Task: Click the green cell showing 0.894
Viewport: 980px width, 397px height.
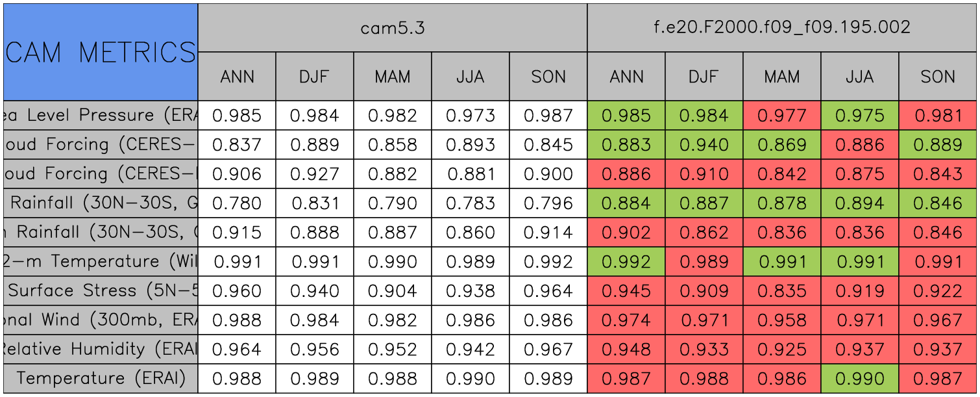Action: [860, 203]
